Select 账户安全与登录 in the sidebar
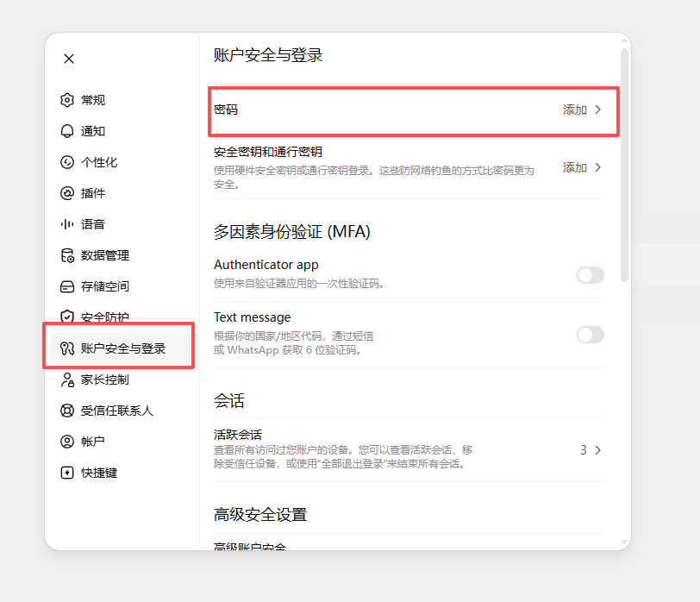 point(120,348)
